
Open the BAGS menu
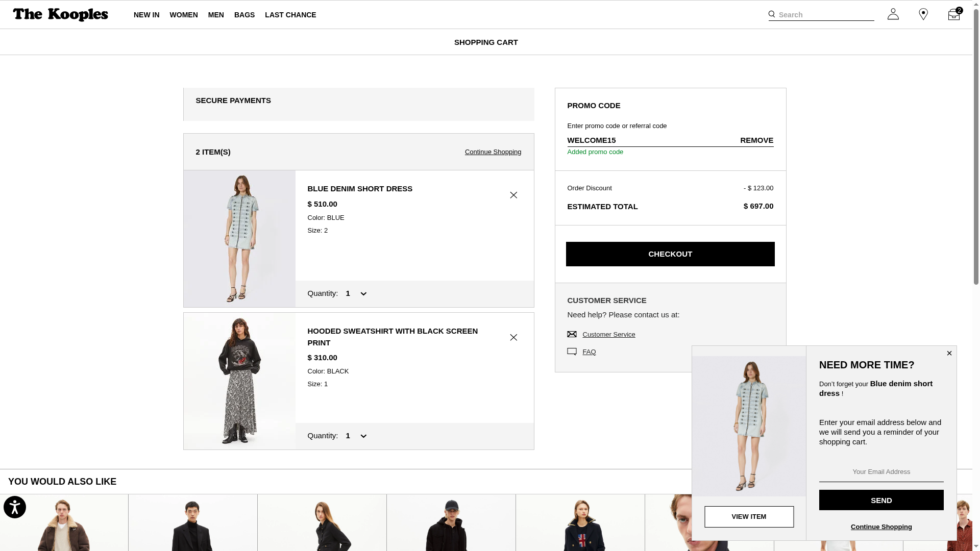(x=244, y=15)
